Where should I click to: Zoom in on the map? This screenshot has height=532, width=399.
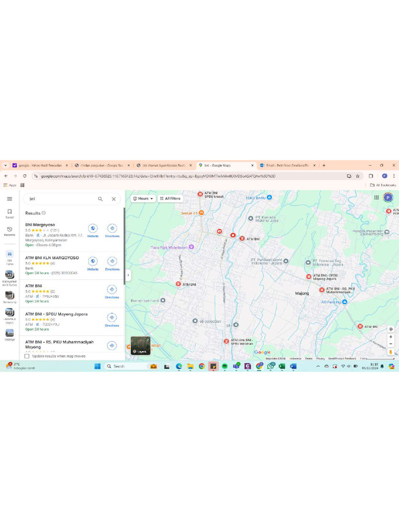click(x=391, y=337)
